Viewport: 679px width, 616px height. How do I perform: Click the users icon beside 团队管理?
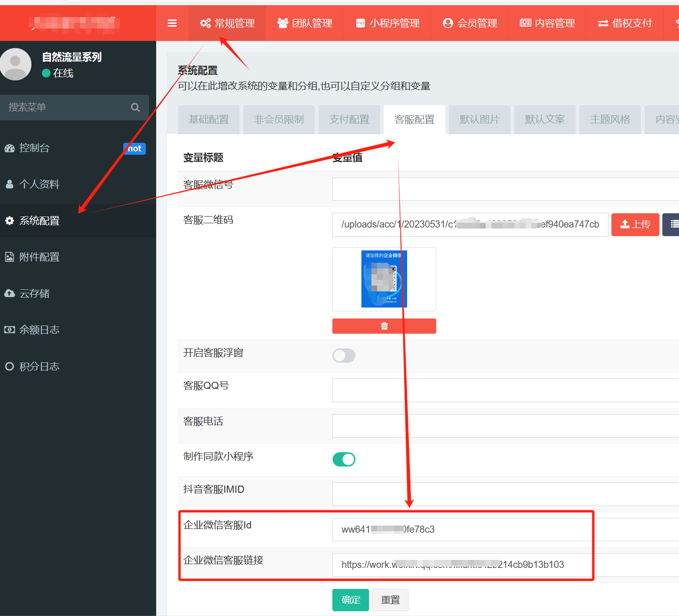coord(283,23)
